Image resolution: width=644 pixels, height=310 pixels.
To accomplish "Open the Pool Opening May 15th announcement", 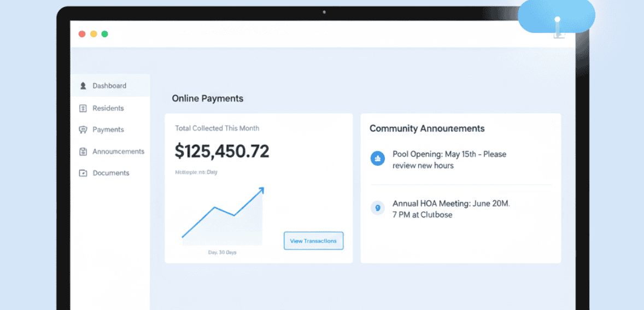I will (x=449, y=160).
